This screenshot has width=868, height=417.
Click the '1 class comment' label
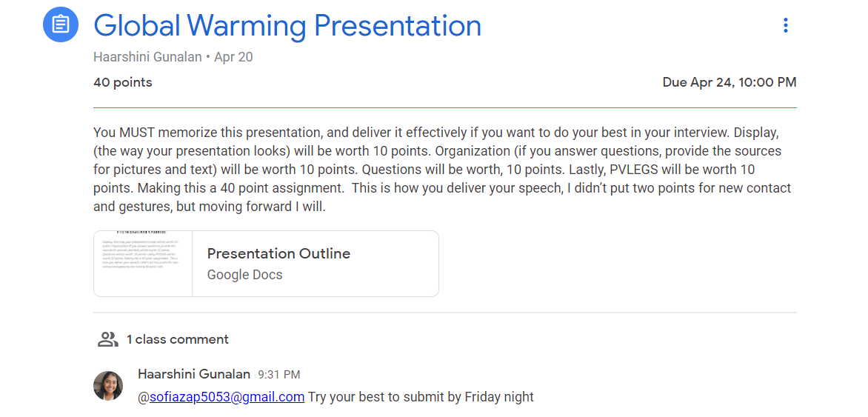click(177, 339)
